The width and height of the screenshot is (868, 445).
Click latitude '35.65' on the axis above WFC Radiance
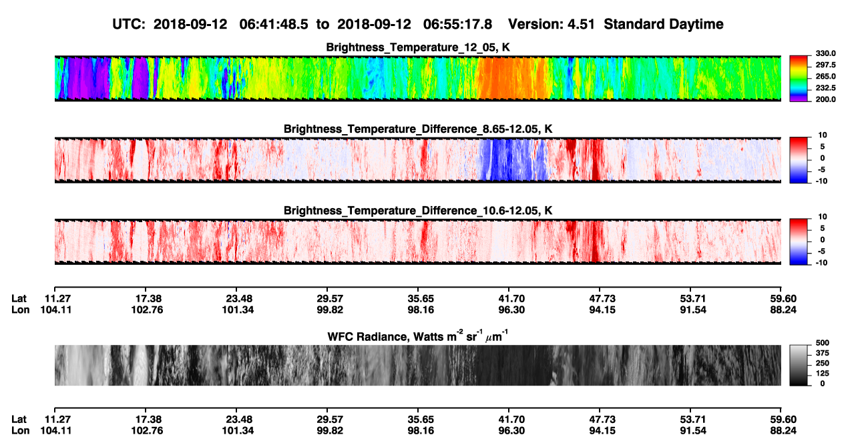(x=418, y=298)
